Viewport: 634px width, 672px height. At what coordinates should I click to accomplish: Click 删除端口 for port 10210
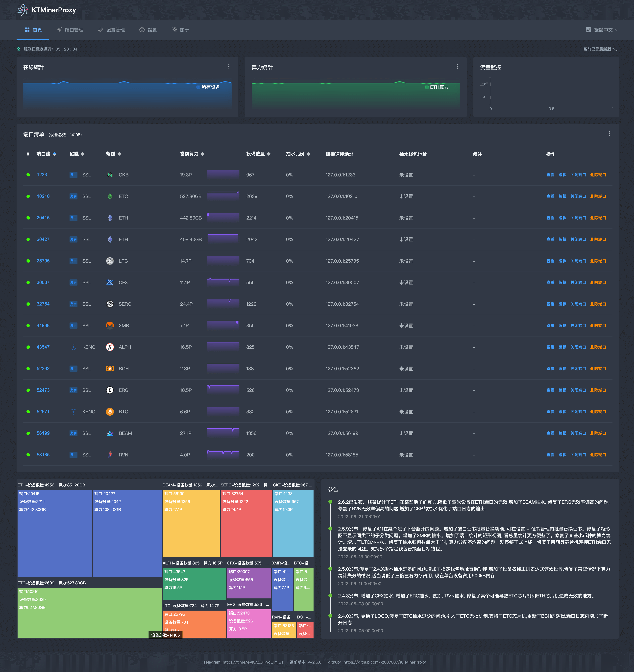click(x=598, y=196)
